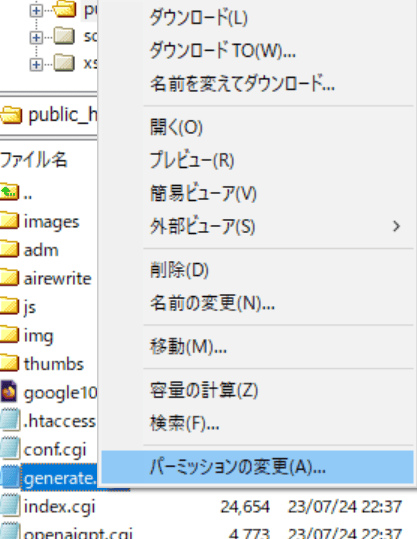Screen dimensions: 417x539
Task: Select 削除(D) in the context menu
Action: point(179,270)
